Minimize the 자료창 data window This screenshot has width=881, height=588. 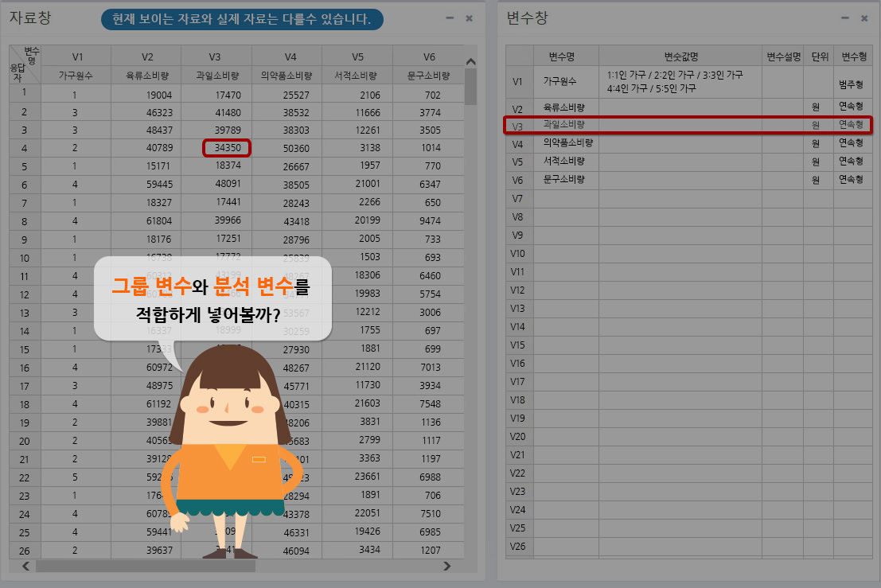[x=450, y=18]
